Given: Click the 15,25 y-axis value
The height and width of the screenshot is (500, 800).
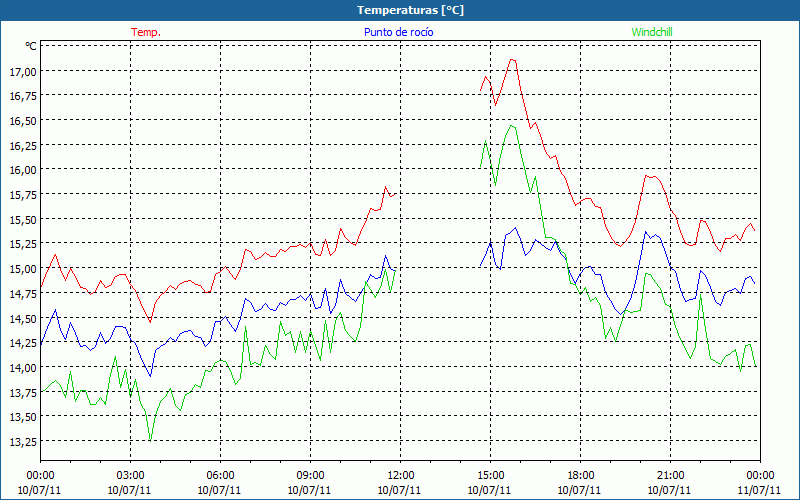Looking at the screenshot, I should (23, 244).
